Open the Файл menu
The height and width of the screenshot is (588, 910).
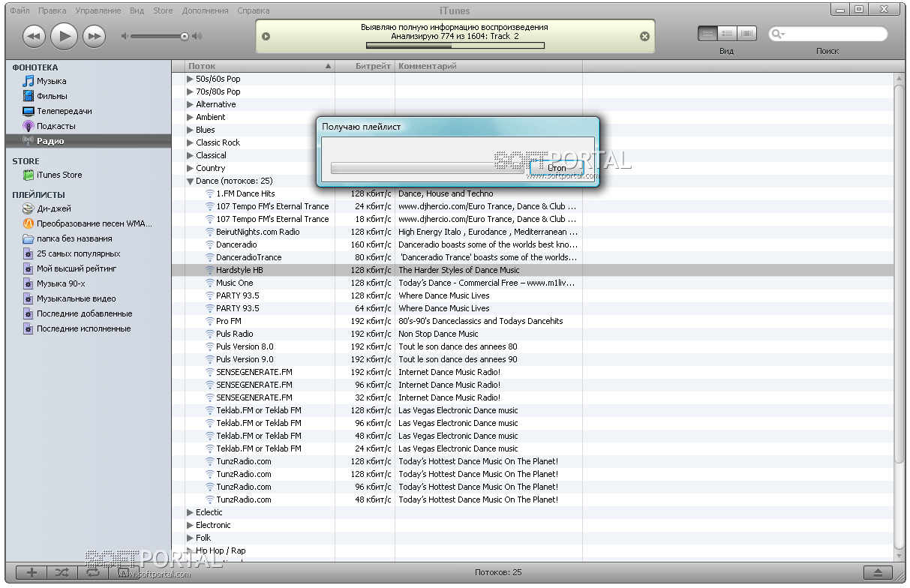pyautogui.click(x=20, y=10)
